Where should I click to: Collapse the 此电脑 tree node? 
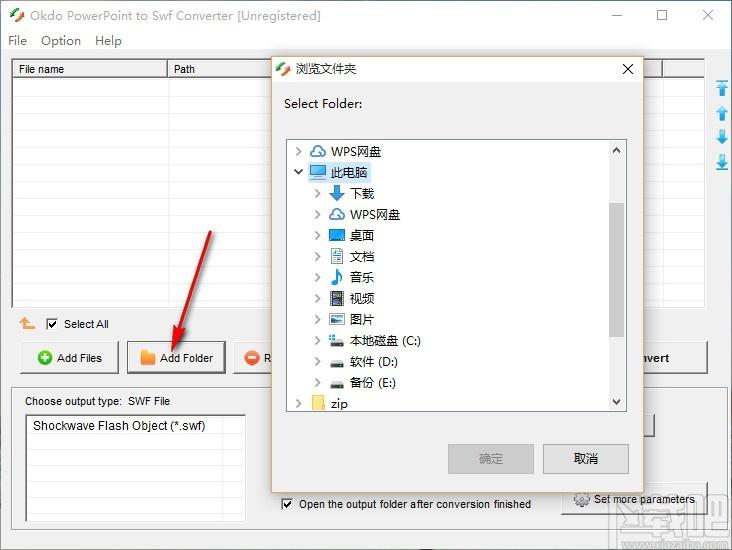tap(299, 172)
